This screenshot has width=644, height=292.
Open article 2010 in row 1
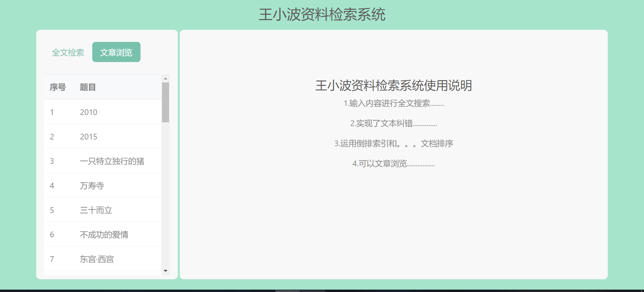pos(103,112)
